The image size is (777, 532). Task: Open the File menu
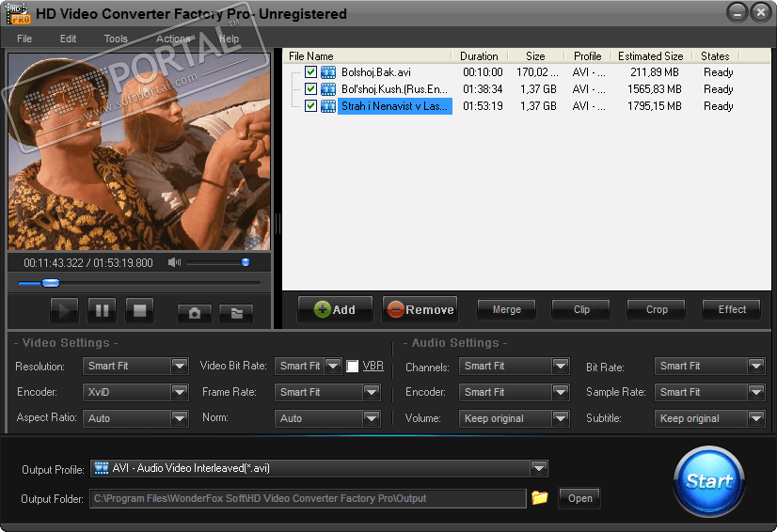tap(24, 39)
